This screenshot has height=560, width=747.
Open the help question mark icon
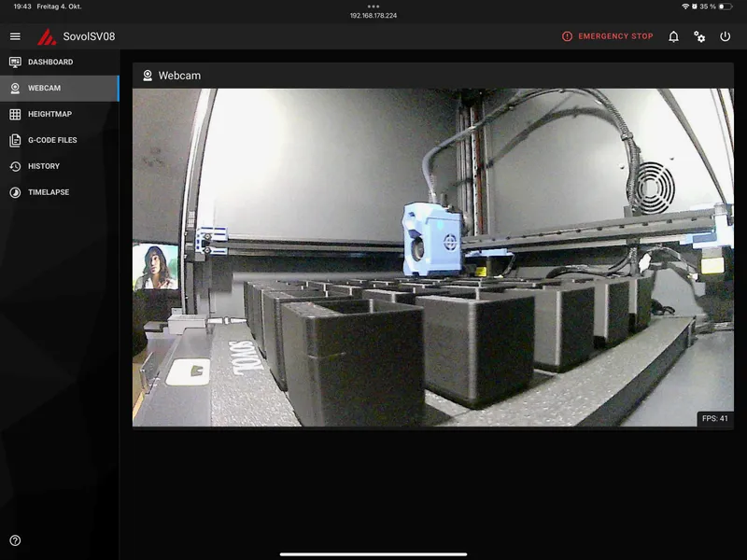15,540
